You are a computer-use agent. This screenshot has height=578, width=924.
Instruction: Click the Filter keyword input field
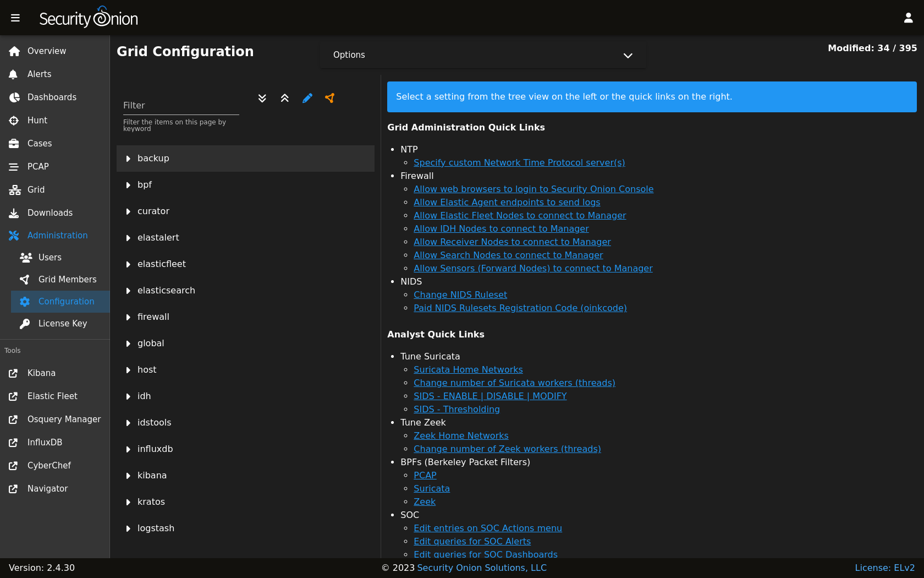pos(181,105)
